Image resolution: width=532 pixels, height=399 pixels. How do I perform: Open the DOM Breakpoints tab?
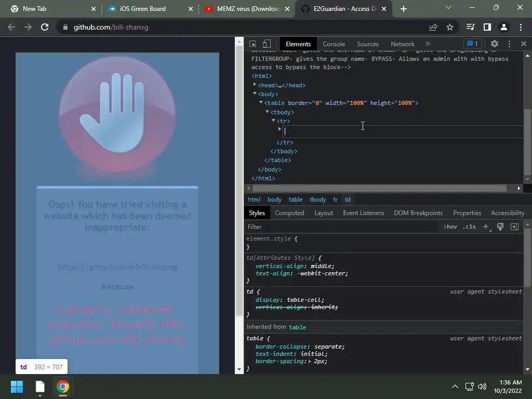418,212
